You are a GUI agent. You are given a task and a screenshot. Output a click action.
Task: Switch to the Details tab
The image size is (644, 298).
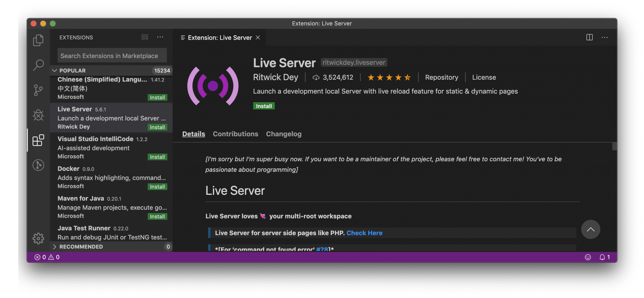click(x=194, y=134)
